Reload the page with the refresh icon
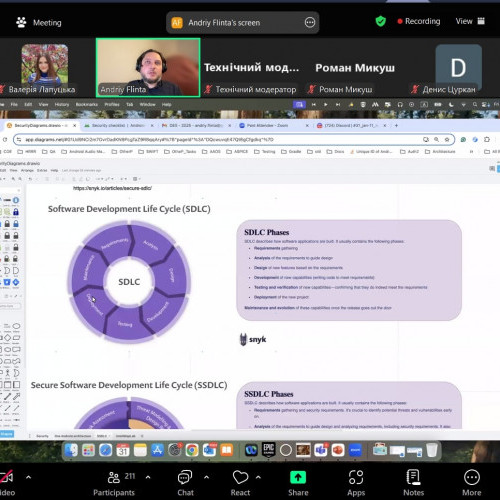Viewport: 500px width, 500px height. pos(5,139)
